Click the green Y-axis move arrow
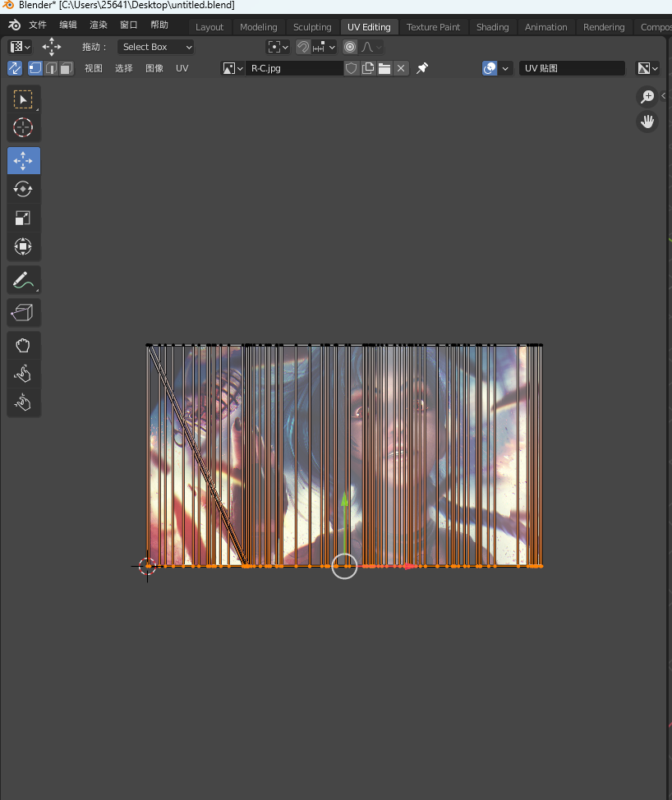The image size is (672, 800). coord(344,500)
